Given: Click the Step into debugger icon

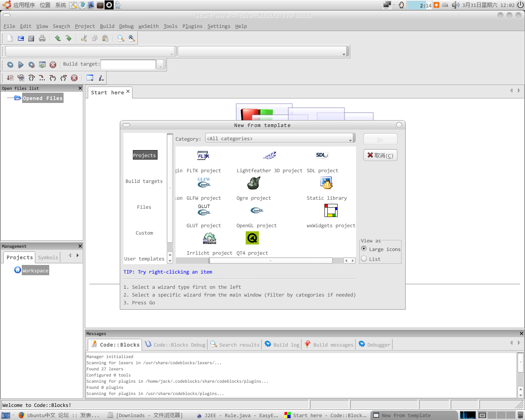Looking at the screenshot, I should coord(53,78).
